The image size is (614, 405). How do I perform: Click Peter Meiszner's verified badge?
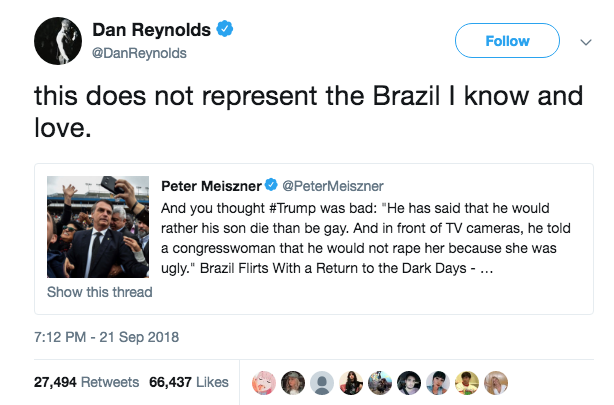270,185
